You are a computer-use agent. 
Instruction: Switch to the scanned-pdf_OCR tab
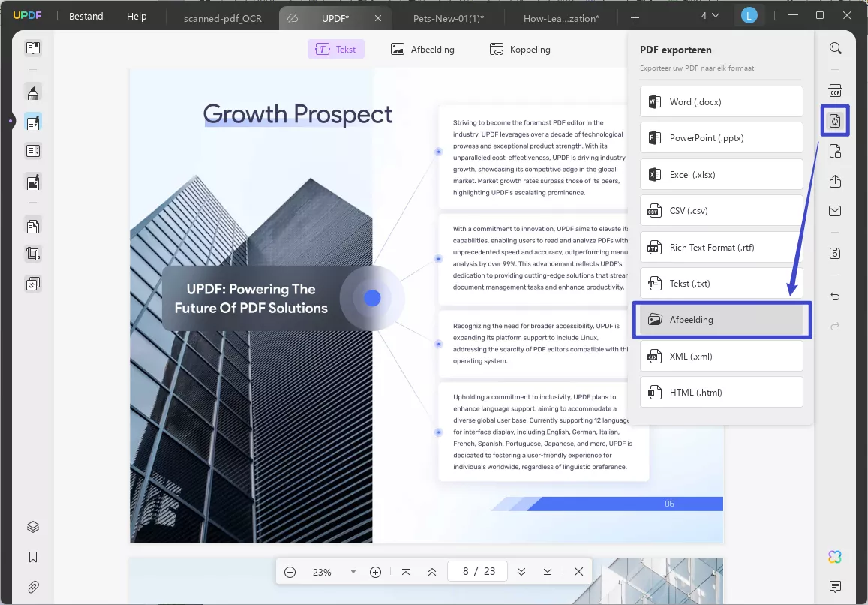[x=223, y=18]
